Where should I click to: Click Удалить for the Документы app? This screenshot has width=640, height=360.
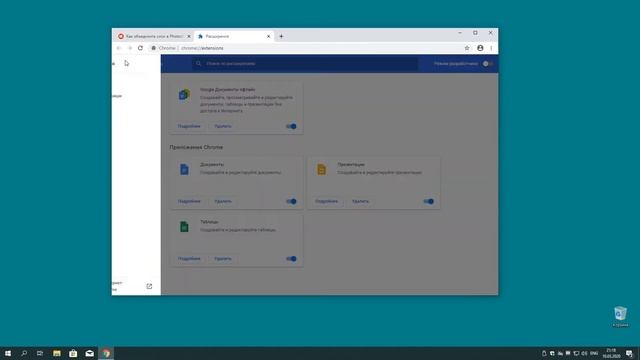coord(223,202)
